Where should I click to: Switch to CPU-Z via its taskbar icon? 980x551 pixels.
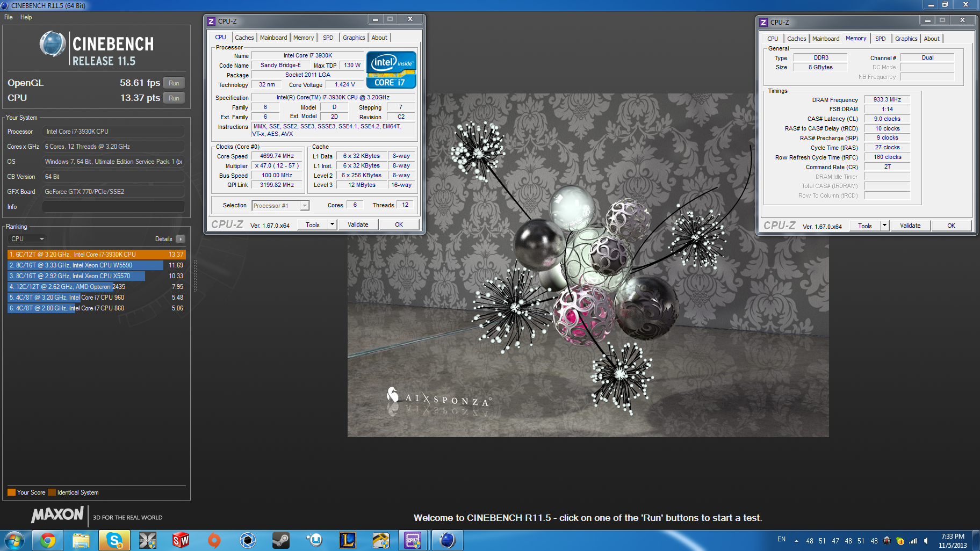(413, 540)
